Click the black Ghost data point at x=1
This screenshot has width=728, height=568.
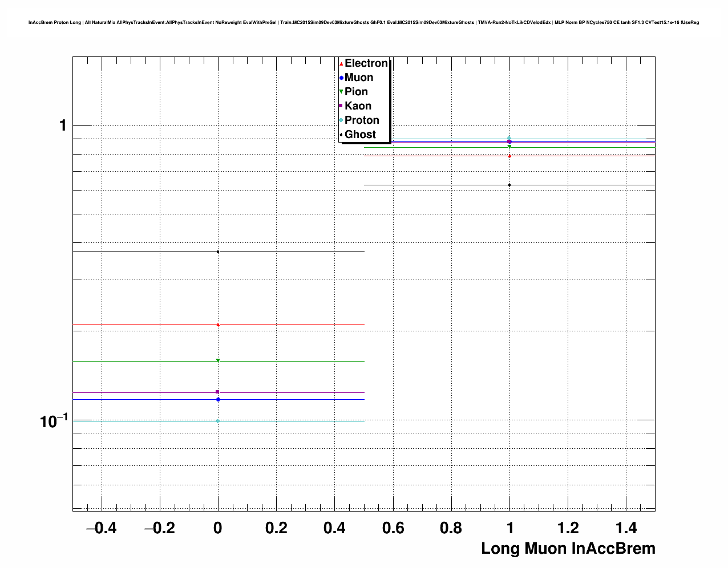click(509, 185)
